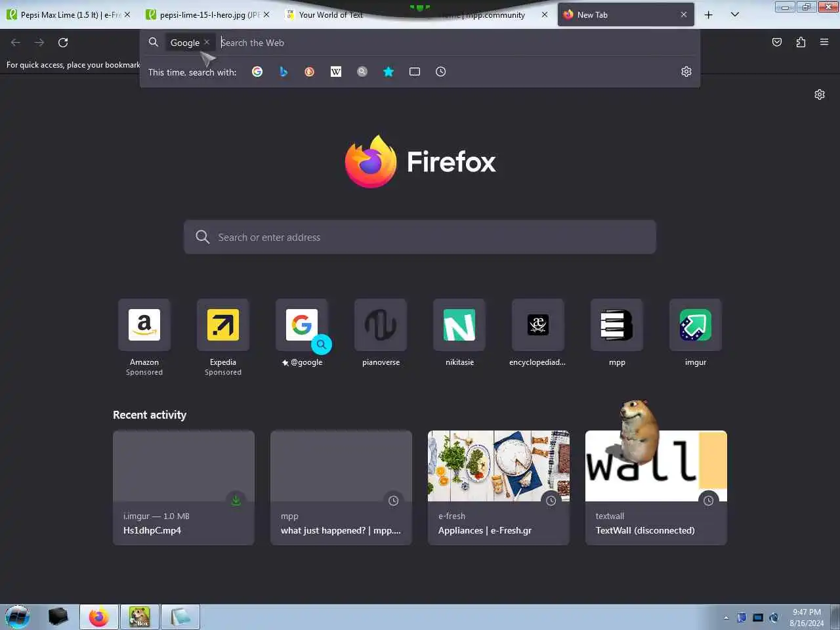Click the Firefox taskbar button

99,617
